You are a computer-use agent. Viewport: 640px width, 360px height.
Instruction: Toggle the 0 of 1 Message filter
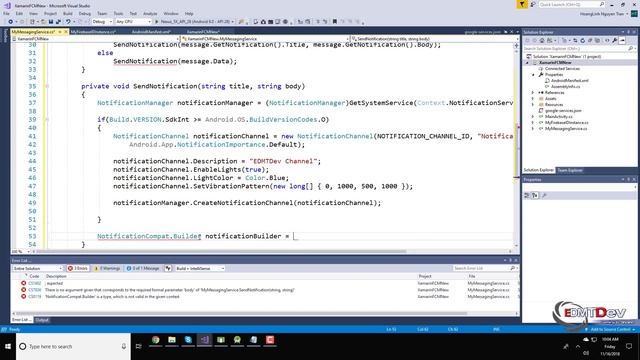click(143, 268)
